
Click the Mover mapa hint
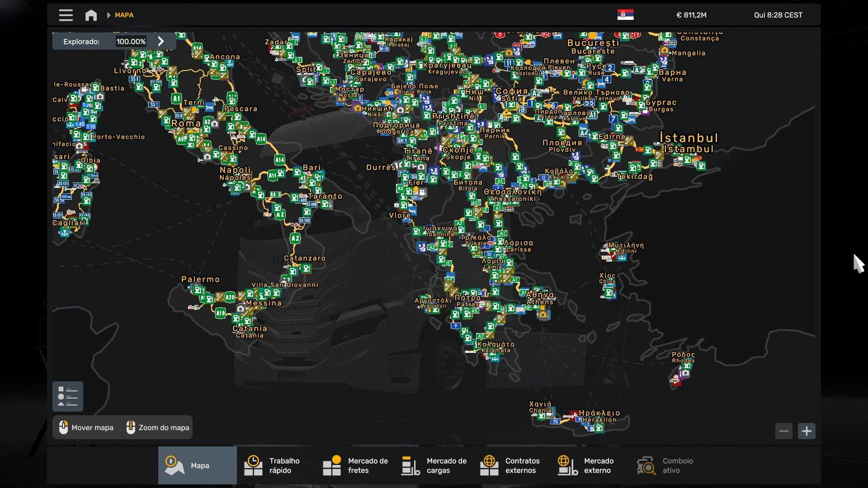[86, 427]
